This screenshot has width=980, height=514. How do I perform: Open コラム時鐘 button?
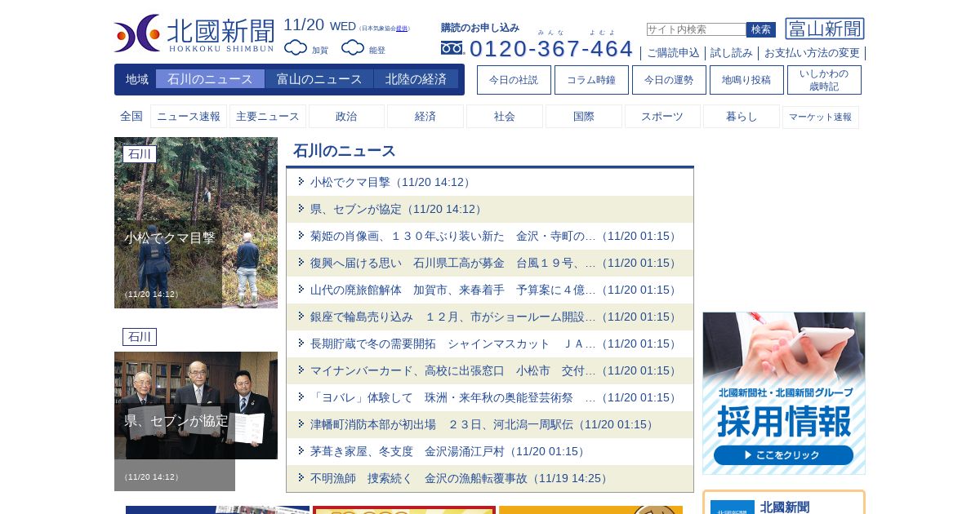[x=591, y=80]
